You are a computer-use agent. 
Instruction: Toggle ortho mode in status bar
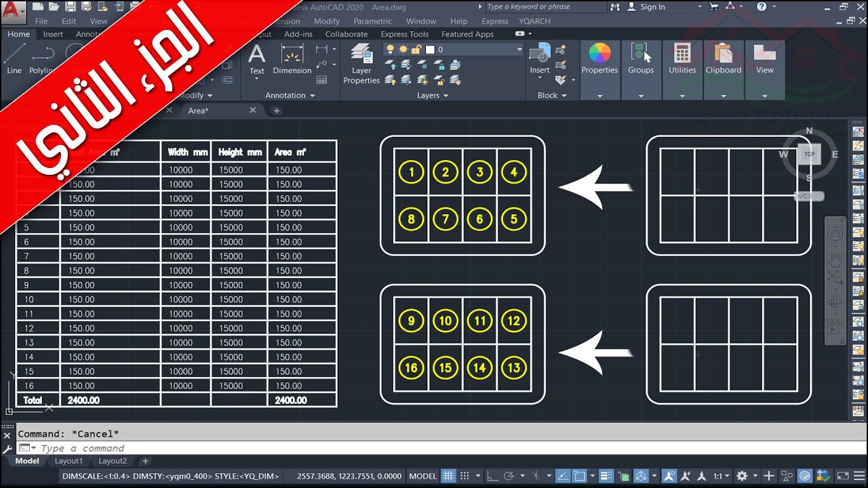pos(493,476)
